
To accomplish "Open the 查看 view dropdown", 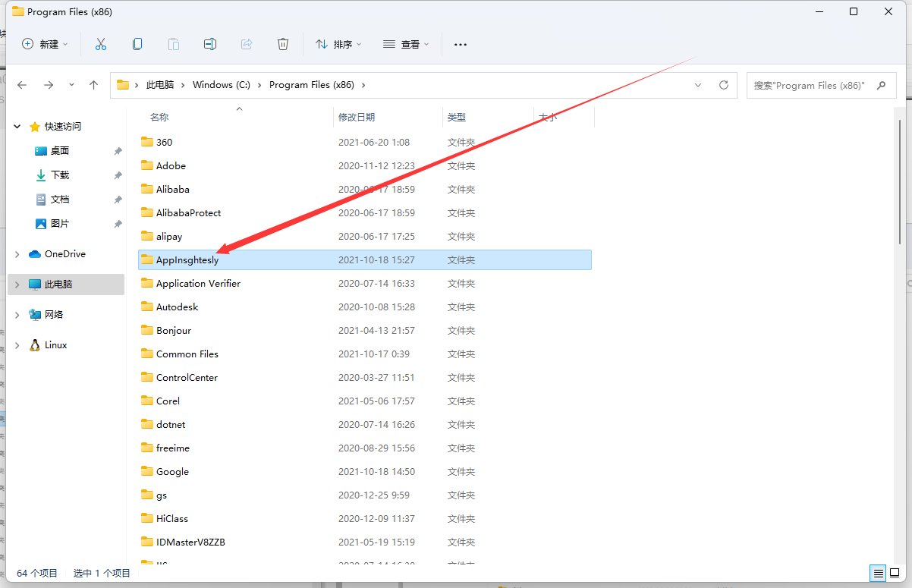I will pos(406,44).
